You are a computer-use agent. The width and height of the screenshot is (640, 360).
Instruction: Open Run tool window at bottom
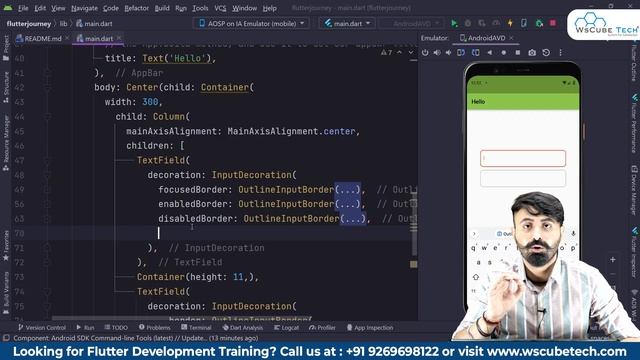(85, 328)
